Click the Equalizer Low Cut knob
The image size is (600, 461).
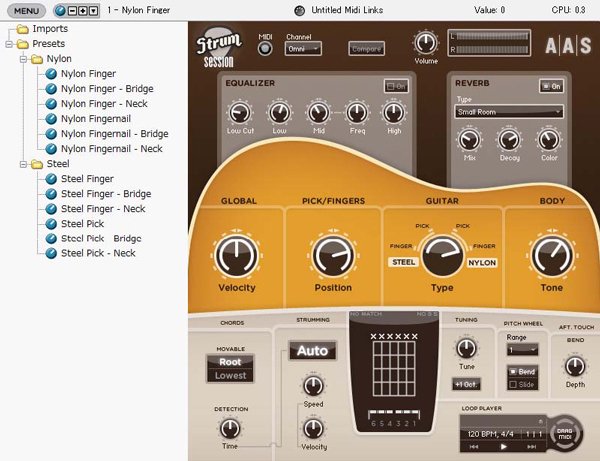tap(240, 113)
